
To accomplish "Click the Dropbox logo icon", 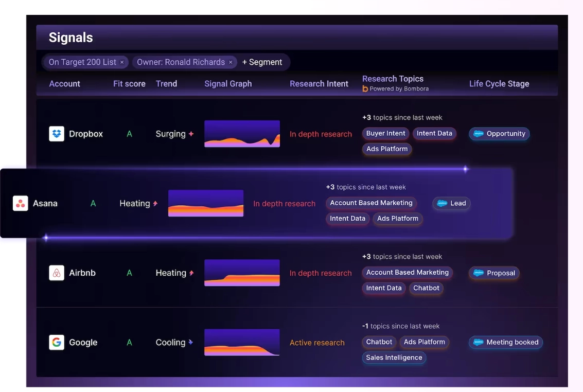I will pos(57,134).
